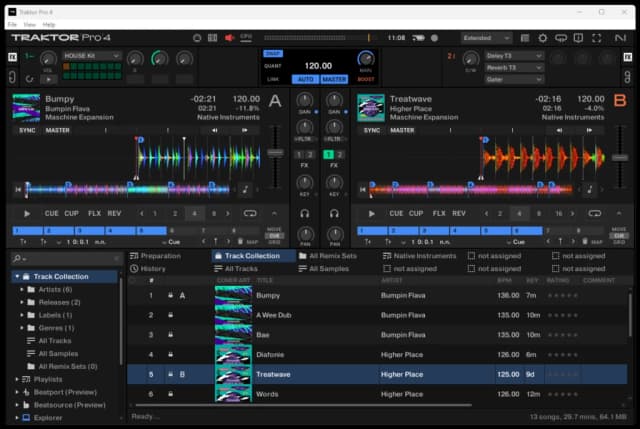Open the Gater effect dropdown
The image size is (640, 429).
click(x=514, y=80)
